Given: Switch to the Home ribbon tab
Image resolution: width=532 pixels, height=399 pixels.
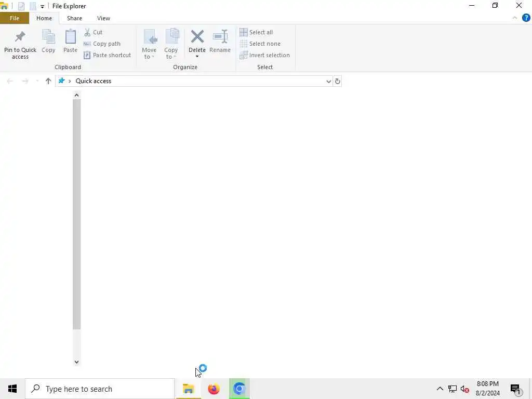Looking at the screenshot, I should [x=44, y=18].
